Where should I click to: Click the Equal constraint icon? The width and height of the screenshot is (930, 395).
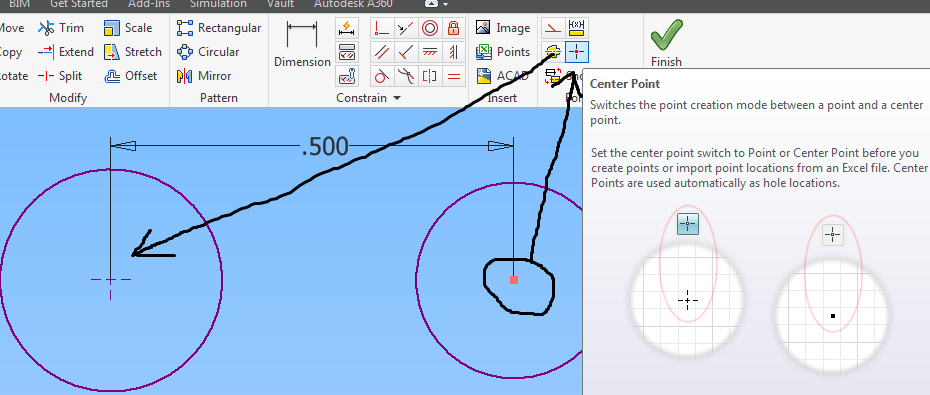click(x=454, y=76)
